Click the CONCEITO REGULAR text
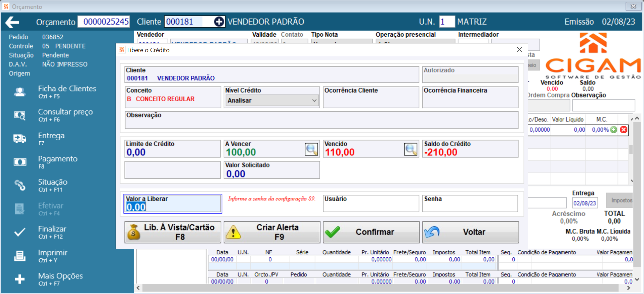This screenshot has height=294, width=644. (165, 99)
